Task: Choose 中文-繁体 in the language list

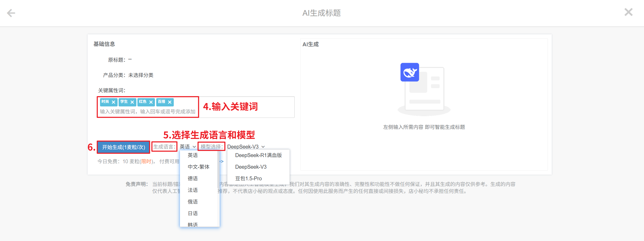Action: pyautogui.click(x=199, y=167)
